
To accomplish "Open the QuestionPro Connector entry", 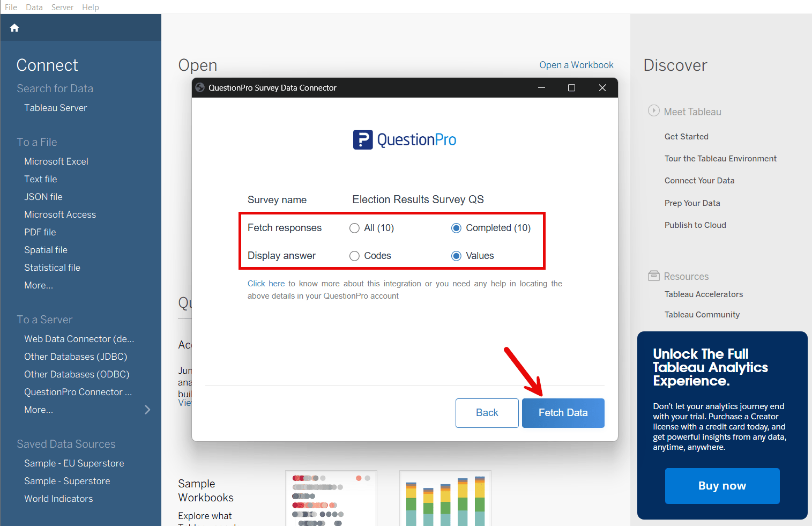I will 78,392.
